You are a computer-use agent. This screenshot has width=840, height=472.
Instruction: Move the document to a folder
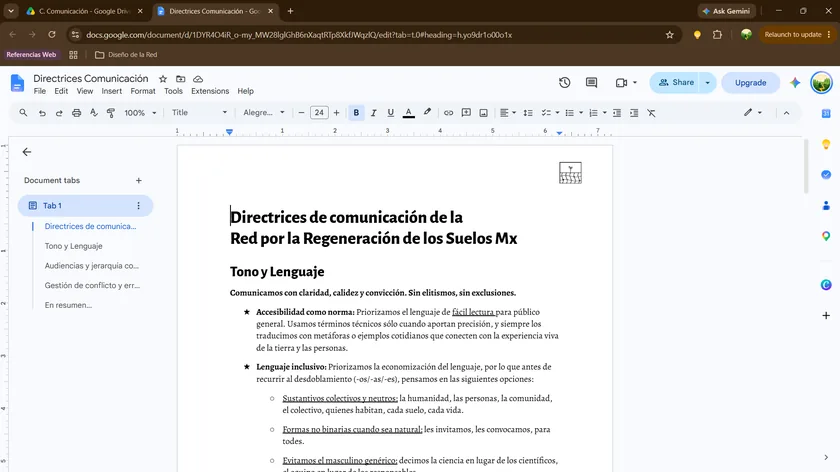tap(181, 79)
